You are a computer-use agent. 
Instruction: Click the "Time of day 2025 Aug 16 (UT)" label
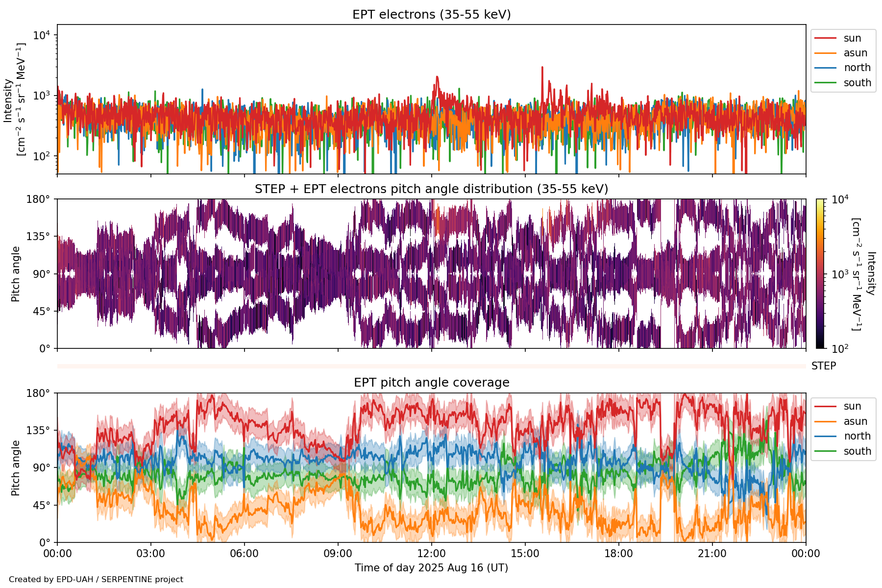coord(431,568)
